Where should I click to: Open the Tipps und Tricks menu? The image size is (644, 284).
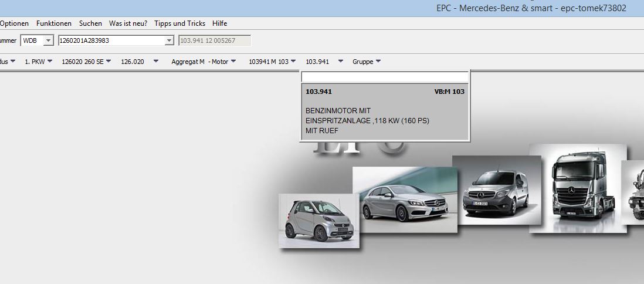click(x=180, y=23)
